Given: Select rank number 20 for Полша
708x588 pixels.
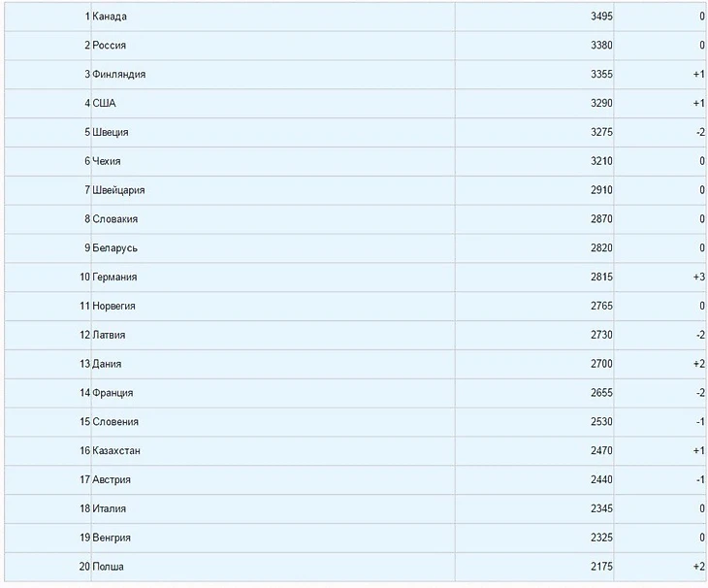Looking at the screenshot, I should [84, 567].
